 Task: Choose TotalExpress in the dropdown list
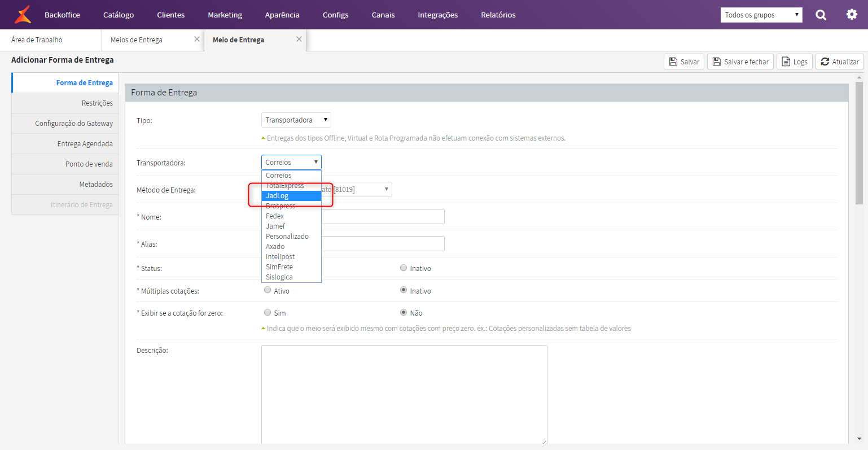point(291,186)
